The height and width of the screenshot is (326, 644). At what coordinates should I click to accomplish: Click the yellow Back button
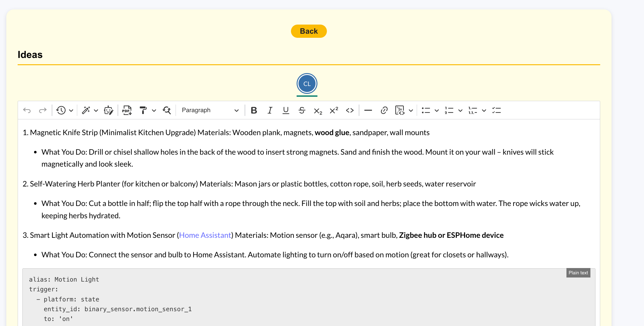coord(309,31)
